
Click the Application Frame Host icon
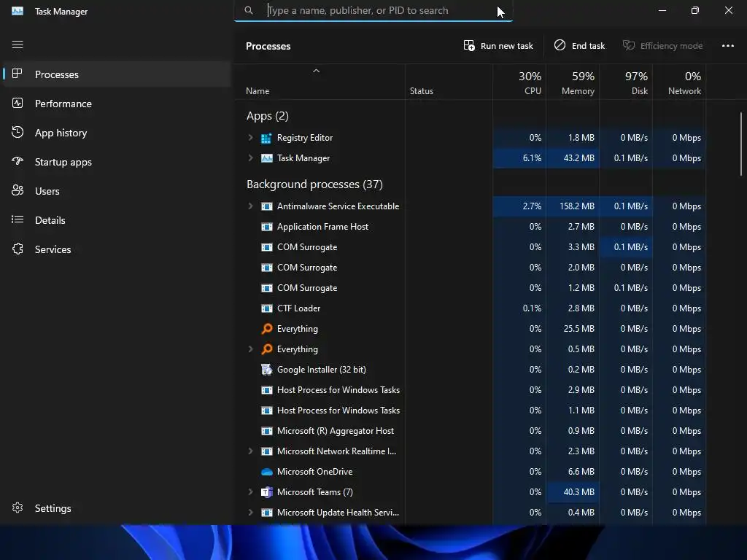click(267, 227)
